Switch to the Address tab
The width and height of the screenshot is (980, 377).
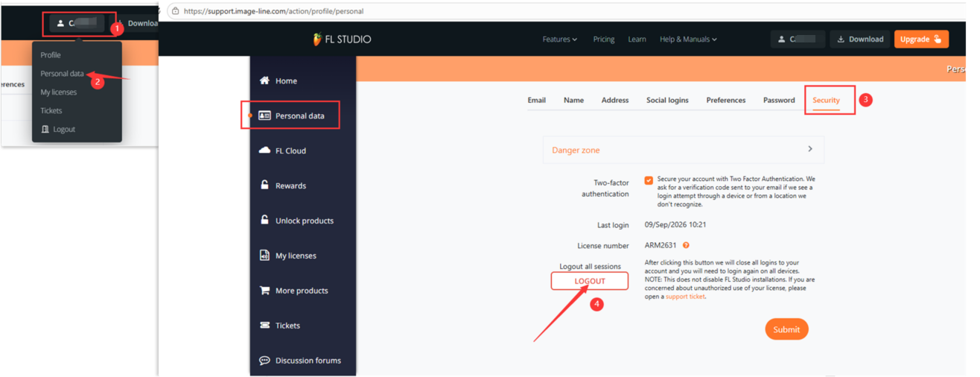615,100
